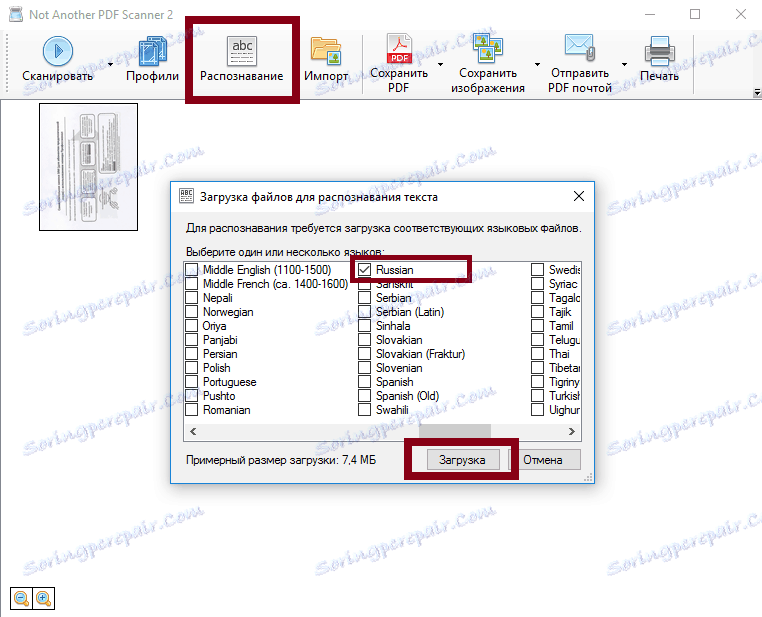This screenshot has width=762, height=617.
Task: Check Middle English (1100-1500)
Action: (x=192, y=270)
